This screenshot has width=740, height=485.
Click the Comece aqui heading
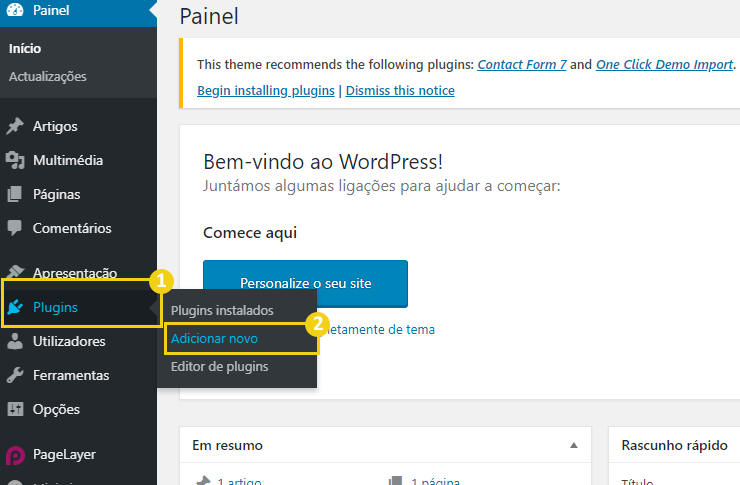click(x=250, y=233)
